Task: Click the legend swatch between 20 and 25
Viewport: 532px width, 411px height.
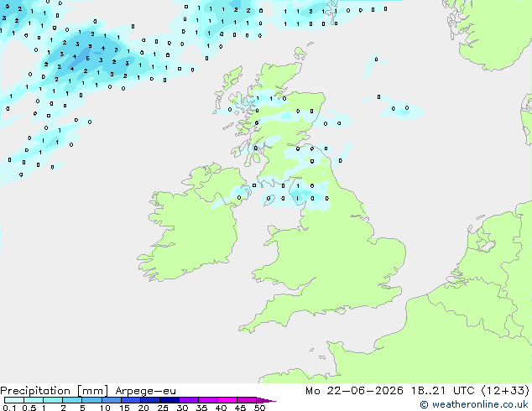Action: 149,400
